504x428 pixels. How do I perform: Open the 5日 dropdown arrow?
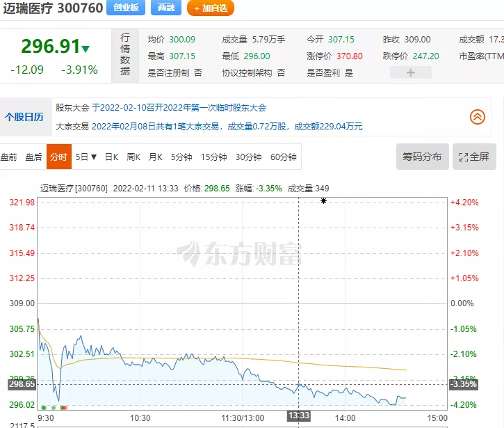[x=94, y=157]
